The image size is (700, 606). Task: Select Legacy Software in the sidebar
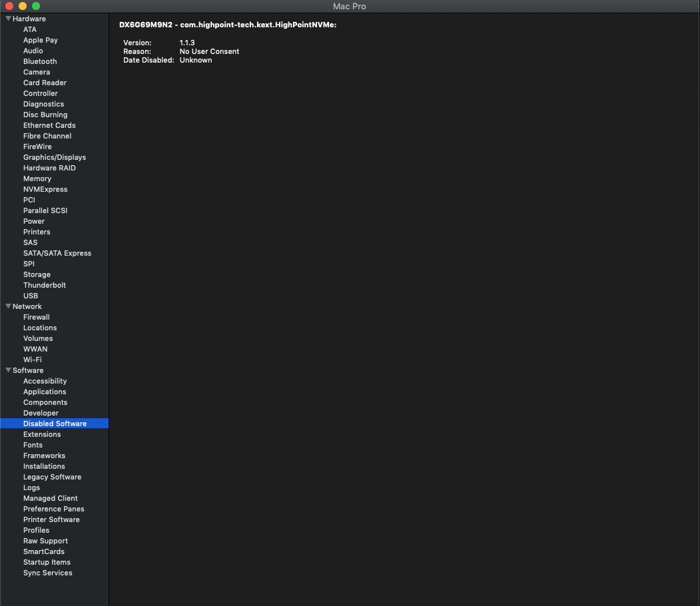52,477
